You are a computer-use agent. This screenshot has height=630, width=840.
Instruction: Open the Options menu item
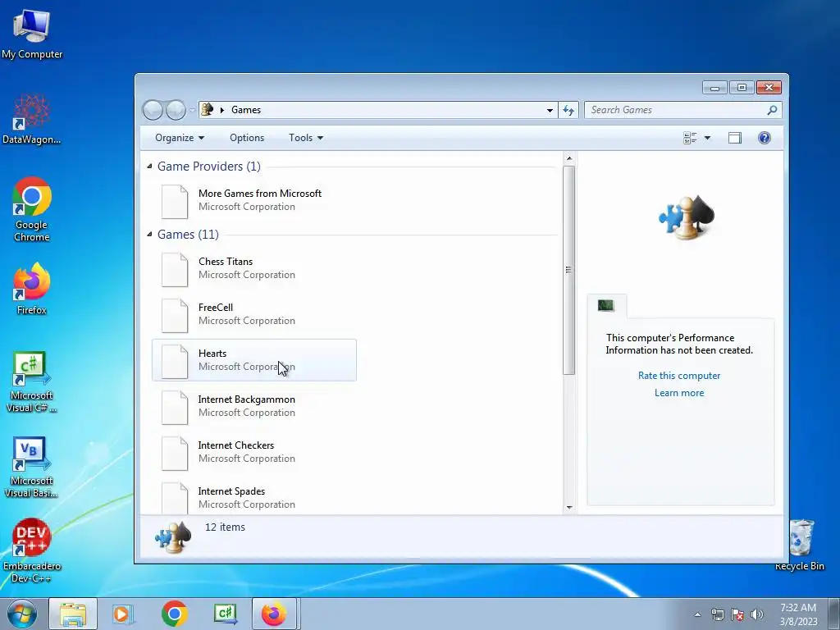pyautogui.click(x=247, y=138)
